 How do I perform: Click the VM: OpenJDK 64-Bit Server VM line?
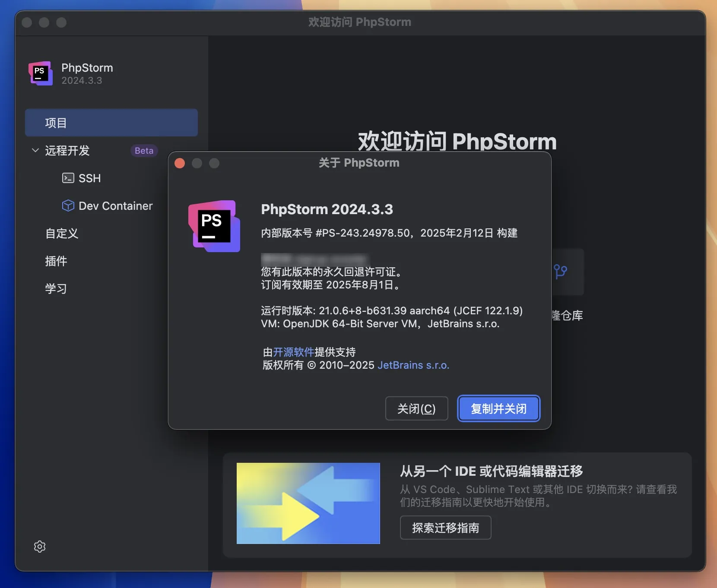coord(380,324)
